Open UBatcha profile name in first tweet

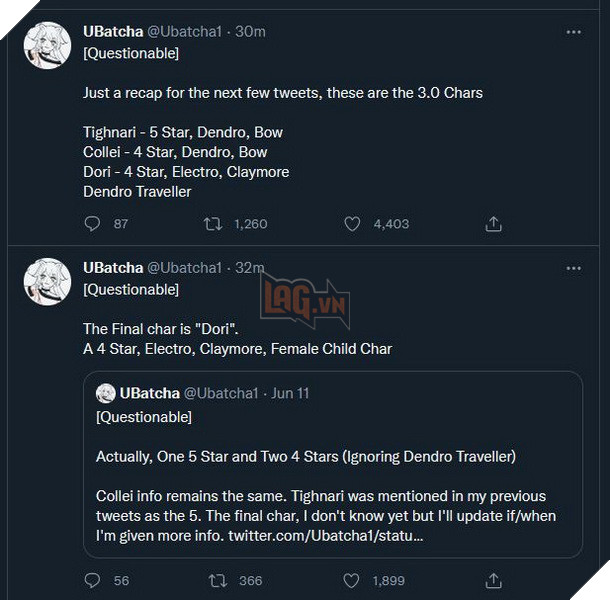(113, 32)
